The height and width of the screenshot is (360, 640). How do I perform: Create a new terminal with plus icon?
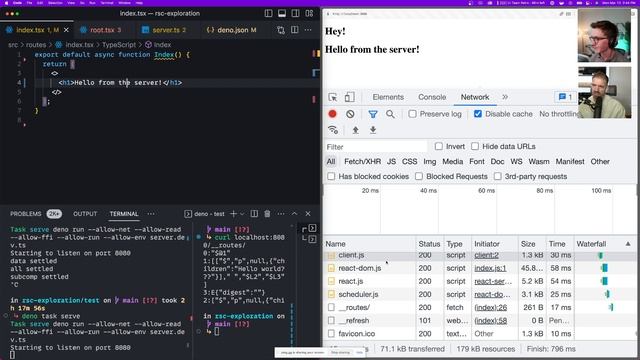pos(233,214)
